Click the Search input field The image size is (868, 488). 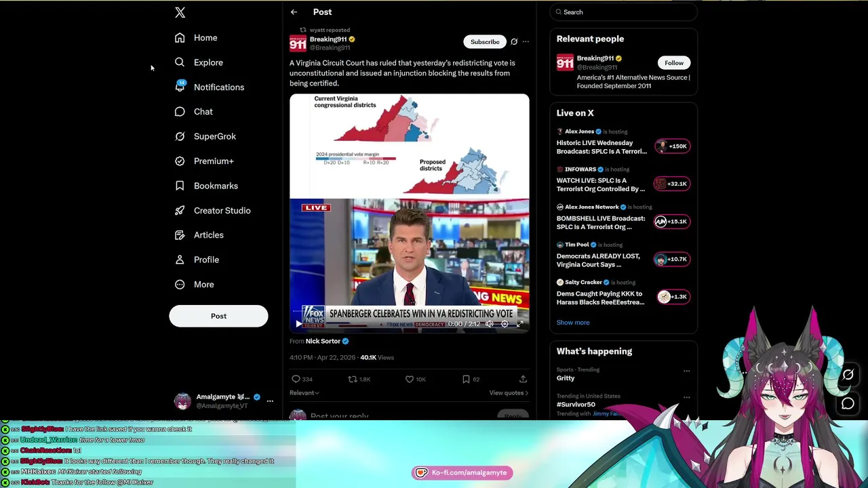click(624, 12)
